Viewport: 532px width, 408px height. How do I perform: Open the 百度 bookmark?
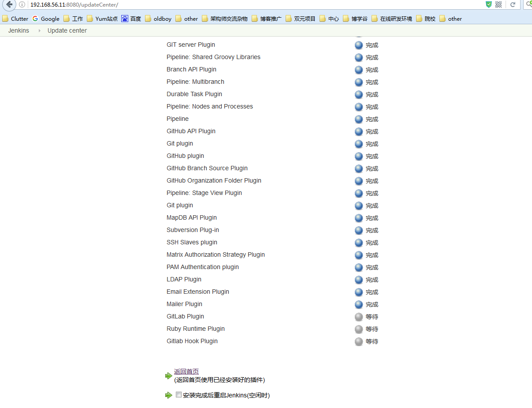pos(131,19)
